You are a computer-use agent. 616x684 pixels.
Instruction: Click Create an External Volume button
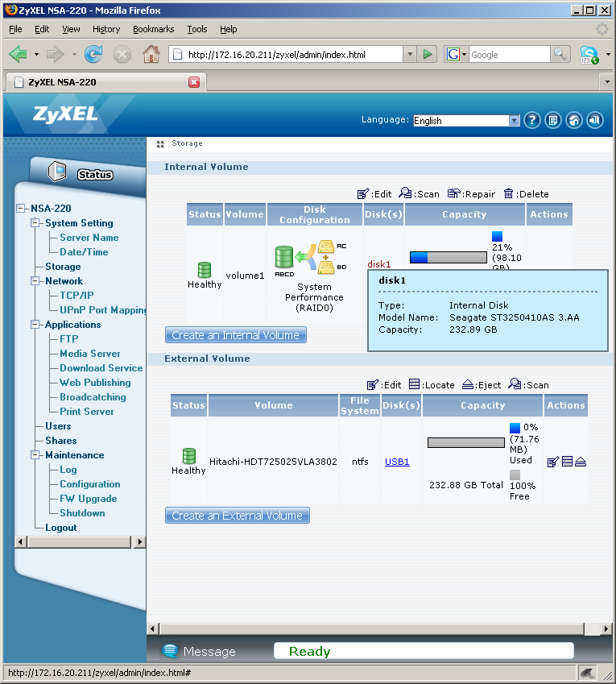(238, 516)
